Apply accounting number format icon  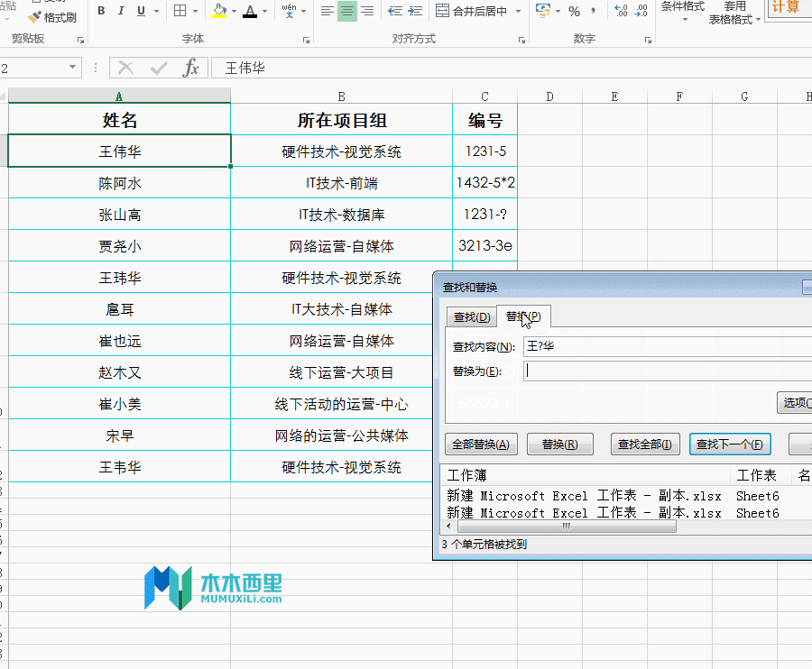click(543, 11)
